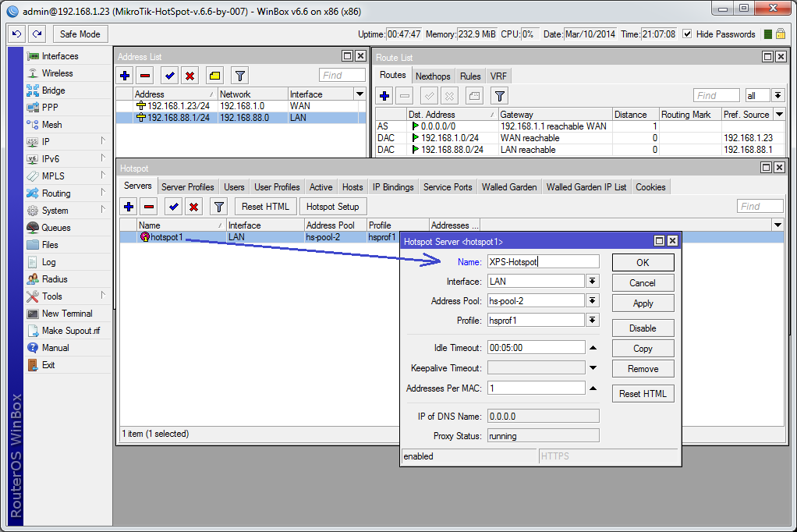Open Files in the sidebar
Screen dimensions: 797x532
pos(50,245)
